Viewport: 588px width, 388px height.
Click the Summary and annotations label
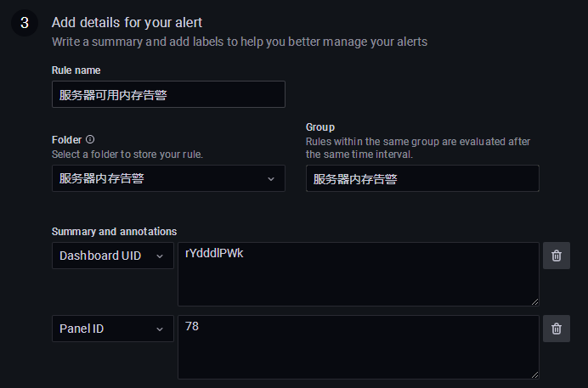[x=114, y=232]
